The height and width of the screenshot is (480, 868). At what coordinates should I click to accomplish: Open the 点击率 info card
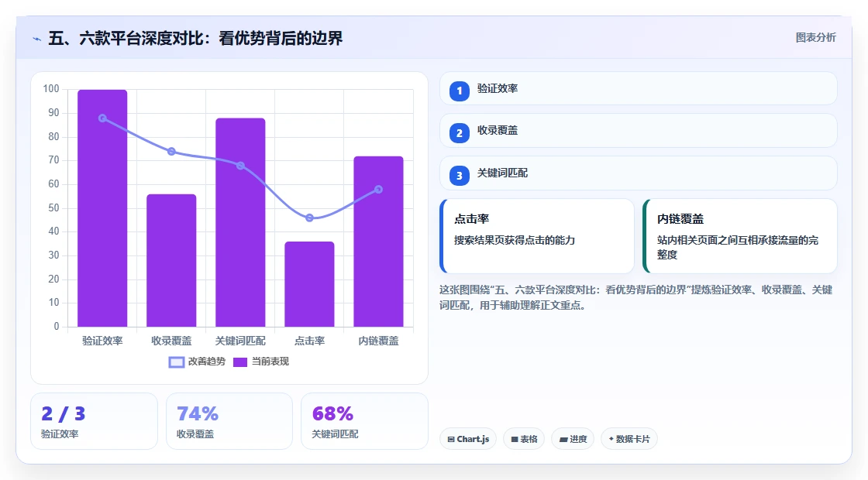(x=537, y=236)
